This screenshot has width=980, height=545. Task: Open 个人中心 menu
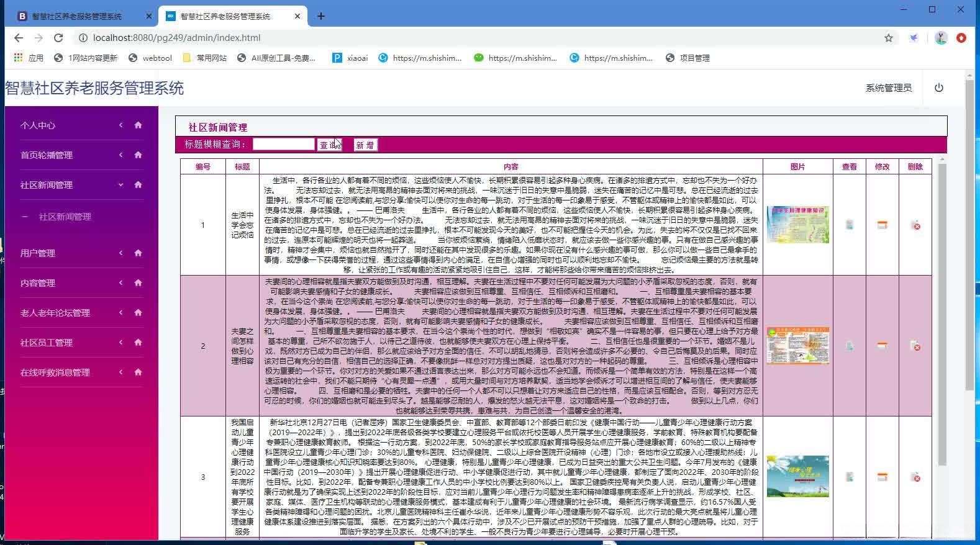38,125
